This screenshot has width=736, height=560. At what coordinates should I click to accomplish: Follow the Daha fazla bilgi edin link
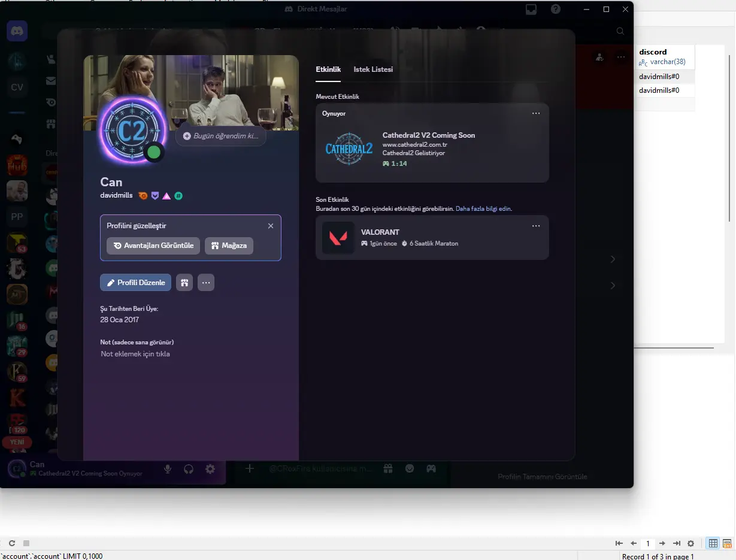[x=483, y=209]
